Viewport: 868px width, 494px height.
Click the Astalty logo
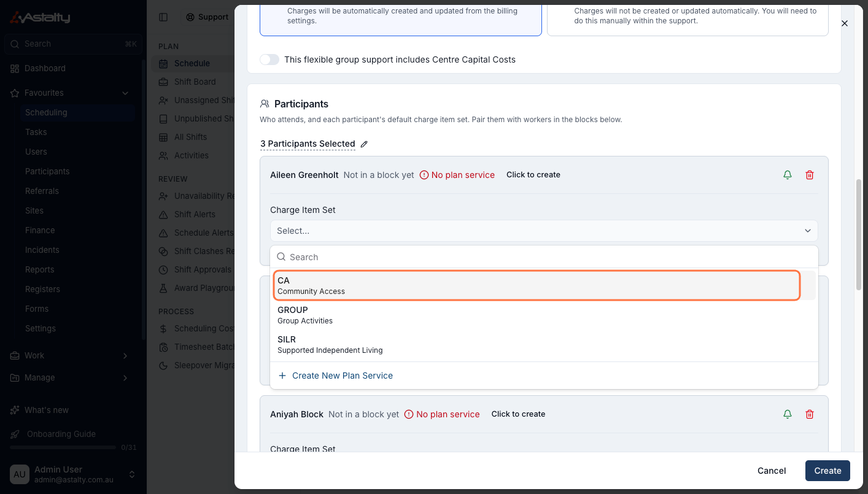pos(40,17)
